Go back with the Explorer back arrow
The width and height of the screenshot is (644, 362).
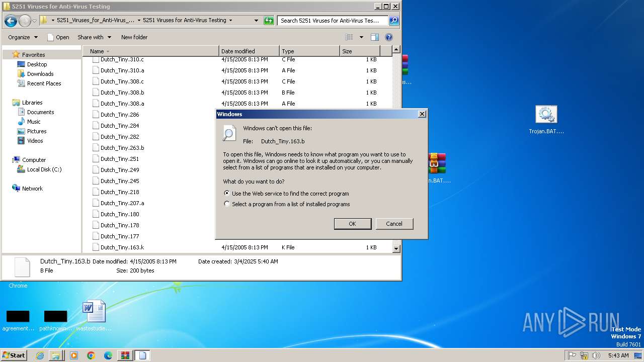11,21
